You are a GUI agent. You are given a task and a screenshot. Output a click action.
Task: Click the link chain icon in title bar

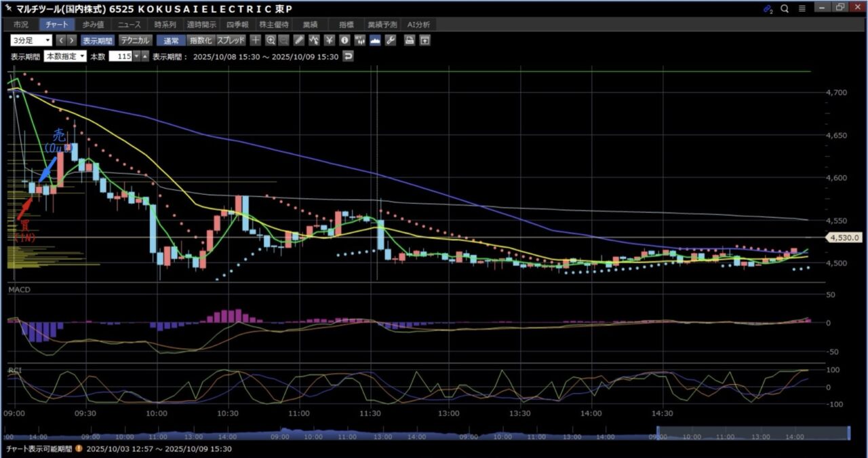(x=768, y=9)
